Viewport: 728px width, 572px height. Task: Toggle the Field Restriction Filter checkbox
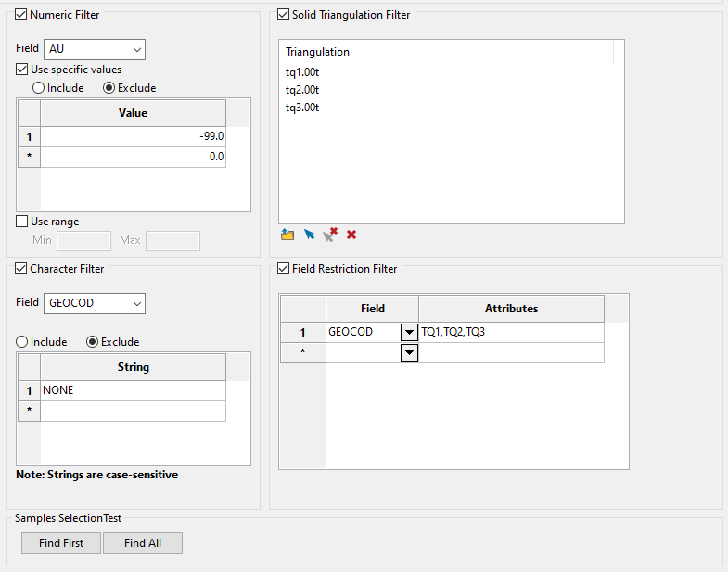click(284, 269)
